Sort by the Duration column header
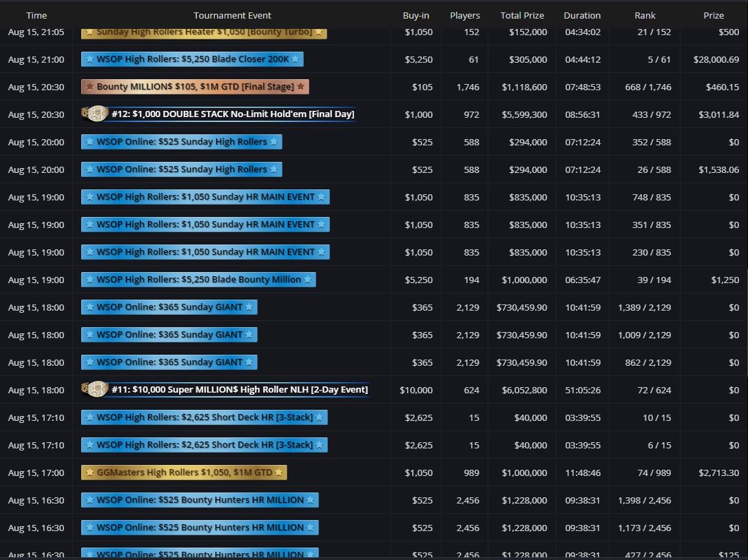Viewport: 748px width, 560px height. pyautogui.click(x=582, y=15)
